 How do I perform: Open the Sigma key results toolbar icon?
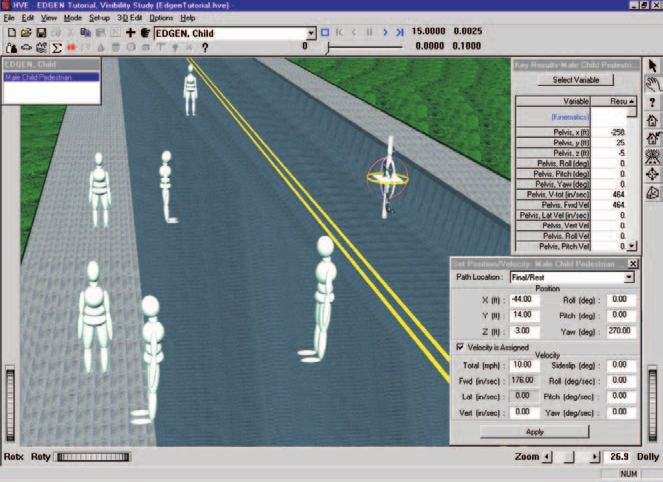(56, 47)
